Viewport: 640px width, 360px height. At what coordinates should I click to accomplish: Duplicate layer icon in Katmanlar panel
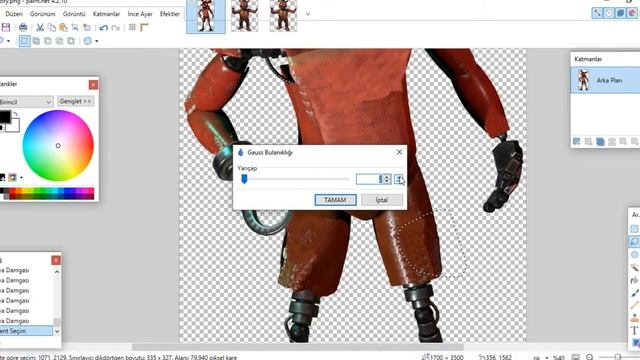600,142
